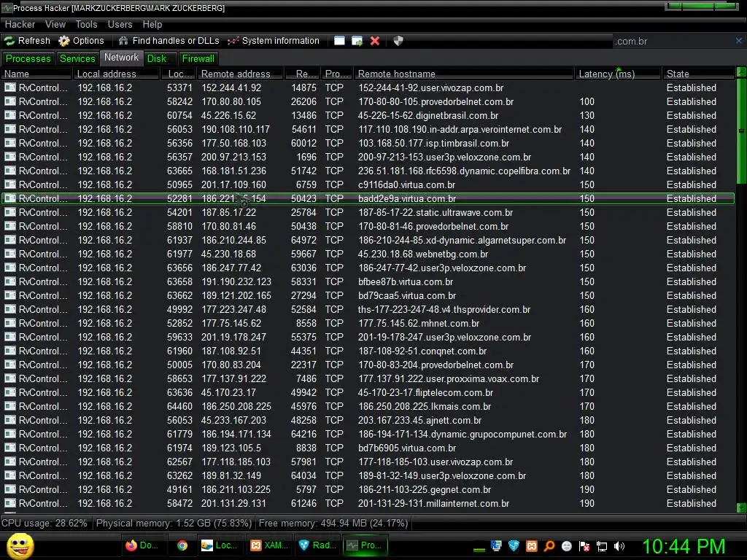
Task: Click the magnifier tray icon
Action: coord(549,545)
